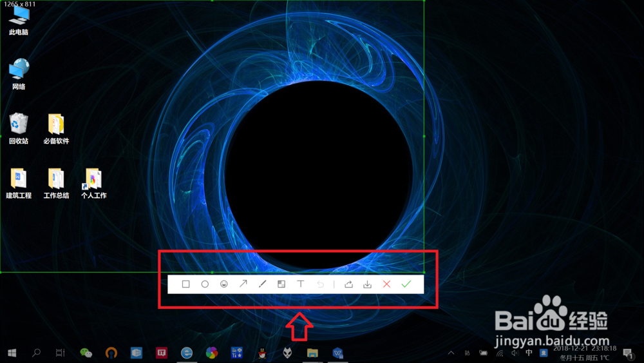644x363 pixels.
Task: Select the 此电脑 desktop icon
Action: [x=19, y=20]
